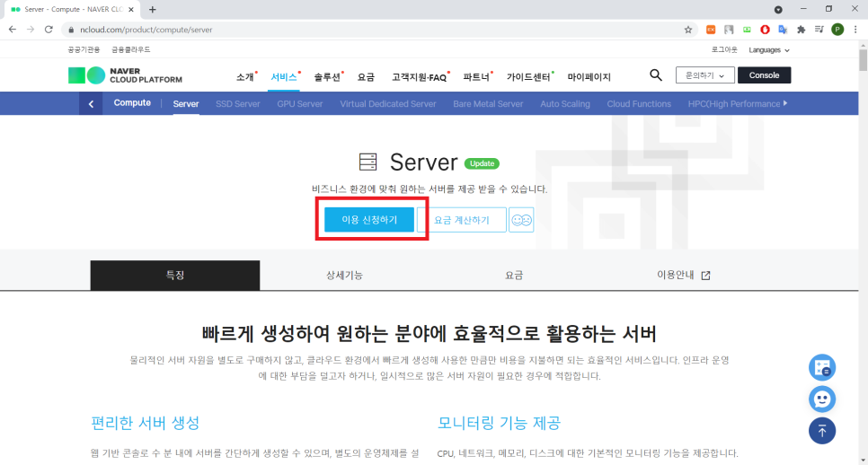Screen dimensions: 868x465
Task: Open the 마이페이지 menu
Action: [589, 77]
